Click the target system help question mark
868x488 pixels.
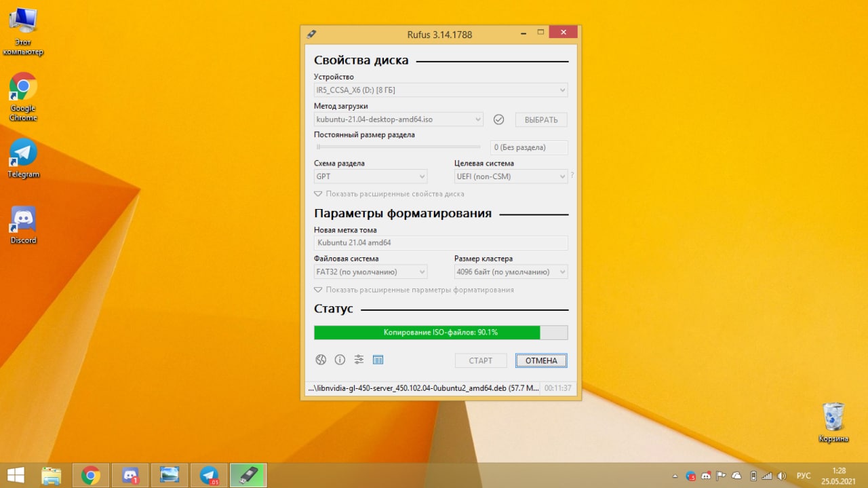tap(572, 175)
